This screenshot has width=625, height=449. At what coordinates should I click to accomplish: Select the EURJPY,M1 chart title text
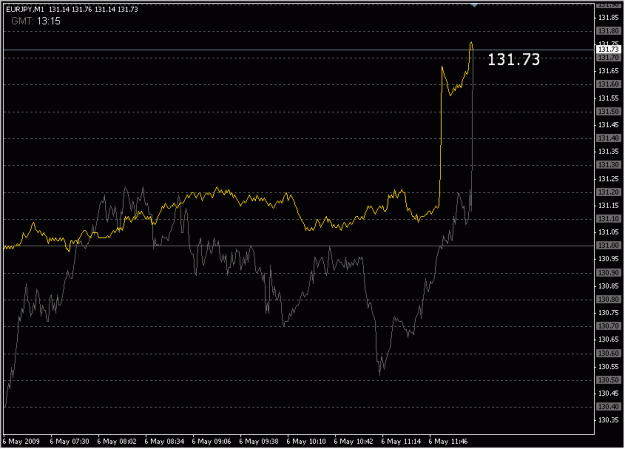pyautogui.click(x=25, y=9)
